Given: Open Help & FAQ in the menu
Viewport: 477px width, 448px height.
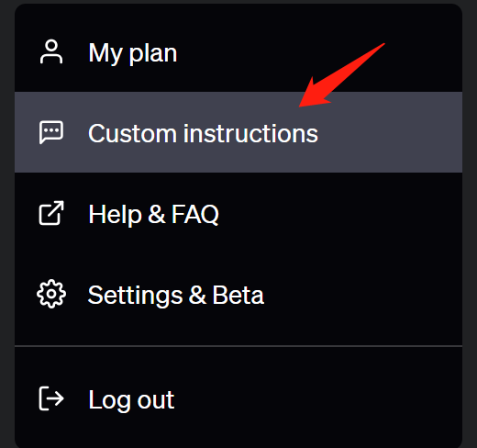Looking at the screenshot, I should click(x=238, y=213).
